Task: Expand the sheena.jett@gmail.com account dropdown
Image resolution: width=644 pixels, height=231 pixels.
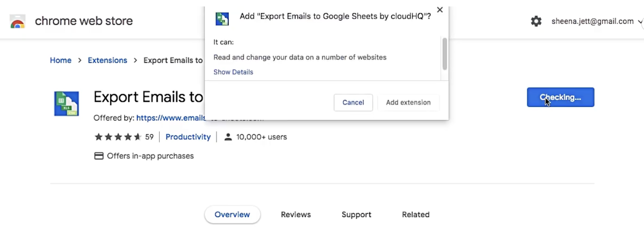Action: [640, 22]
